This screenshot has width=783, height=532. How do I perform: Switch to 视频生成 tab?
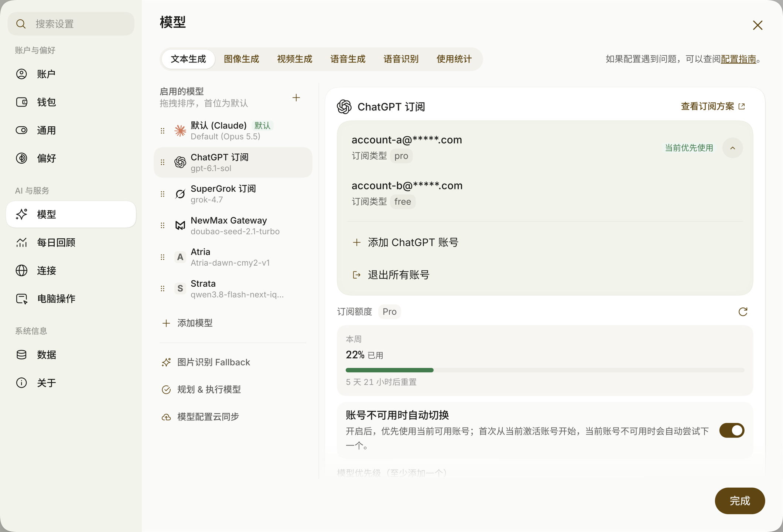click(295, 59)
